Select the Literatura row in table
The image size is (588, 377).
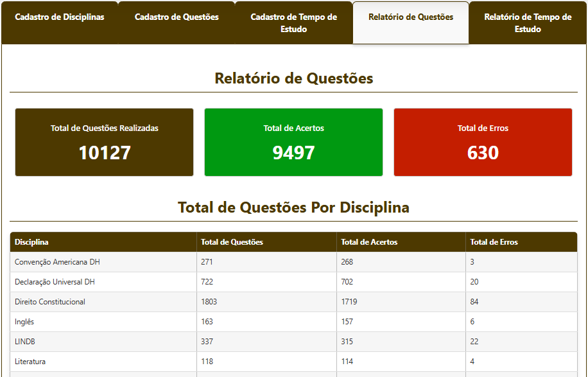30,362
